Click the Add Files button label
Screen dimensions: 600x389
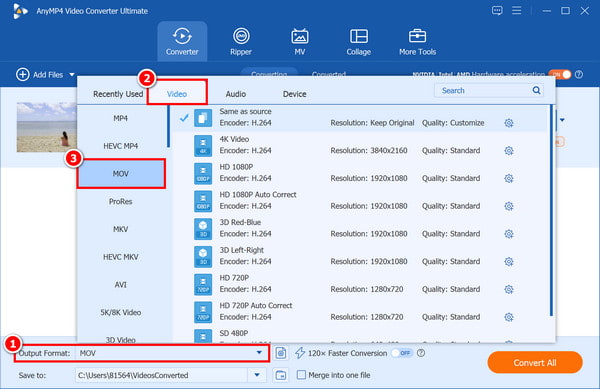48,75
